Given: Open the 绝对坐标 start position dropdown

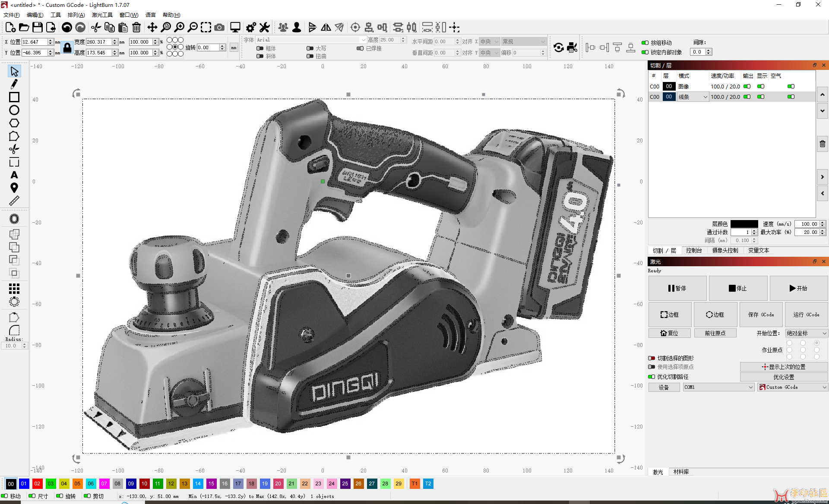Looking at the screenshot, I should [807, 333].
